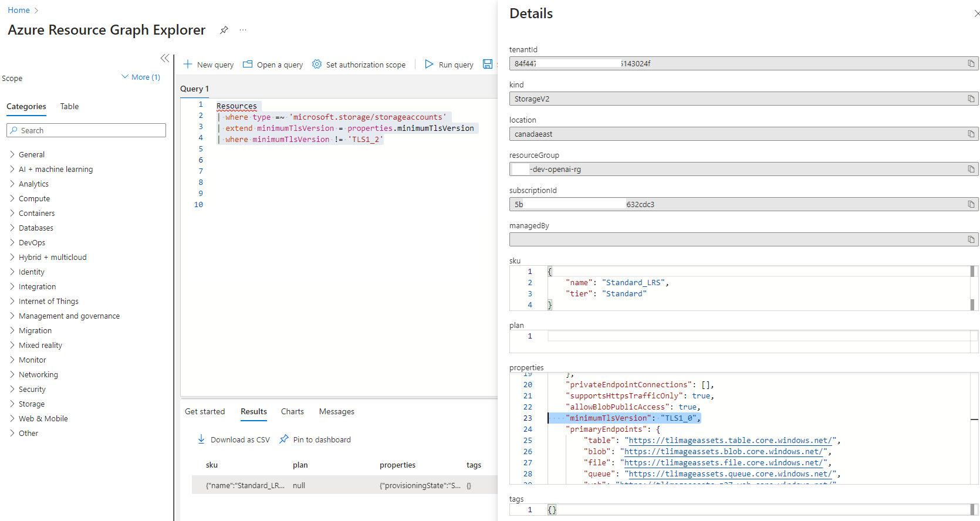Image resolution: width=980 pixels, height=521 pixels.
Task: Switch to the Table tab
Action: coord(69,106)
